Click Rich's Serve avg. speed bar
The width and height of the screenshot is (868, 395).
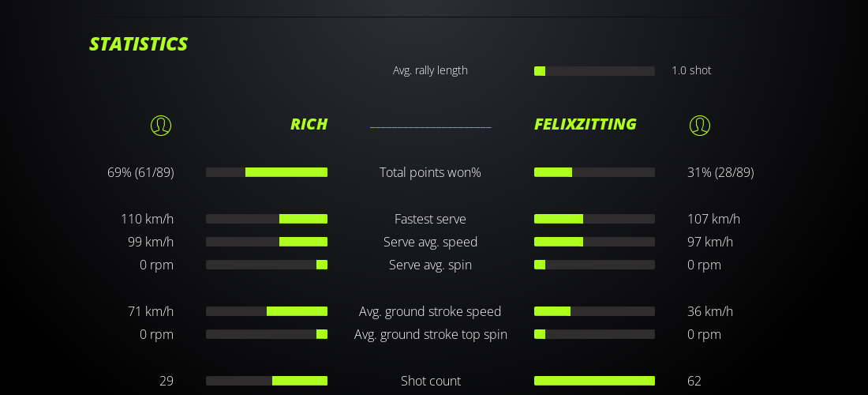click(267, 242)
